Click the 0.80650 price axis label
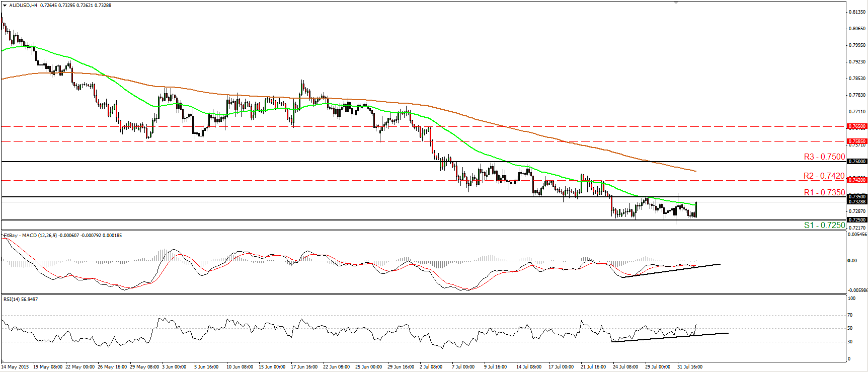 click(x=857, y=28)
